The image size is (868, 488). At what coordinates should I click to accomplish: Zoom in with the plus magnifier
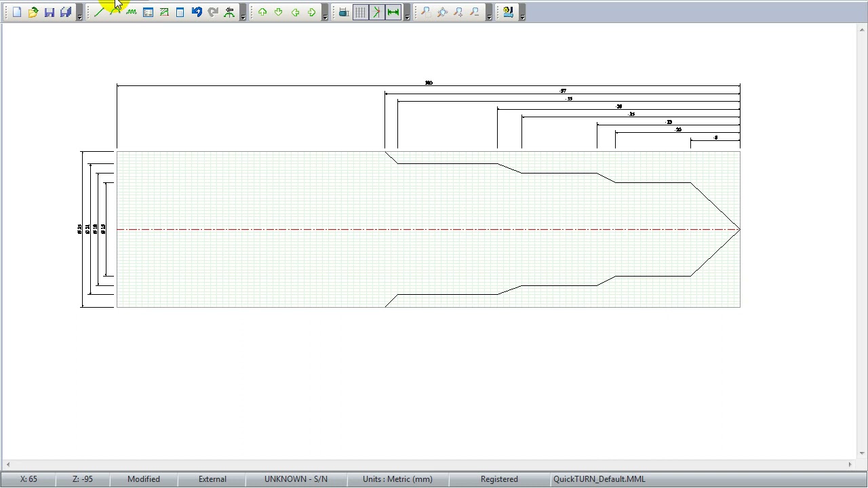(458, 12)
